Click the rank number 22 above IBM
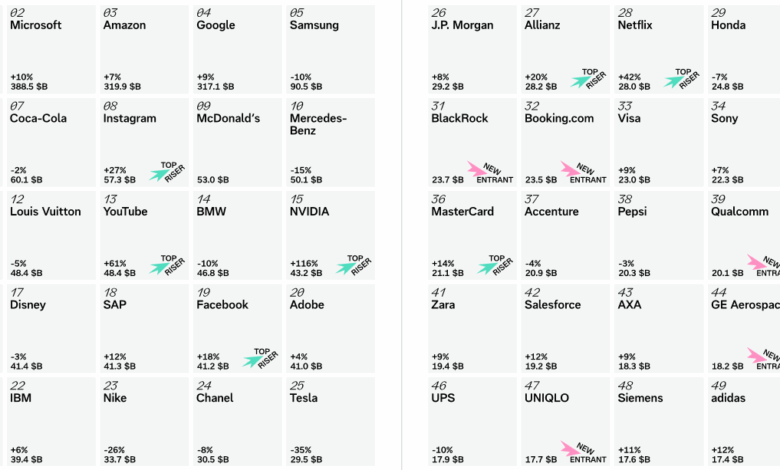This screenshot has width=780, height=470. (x=17, y=385)
